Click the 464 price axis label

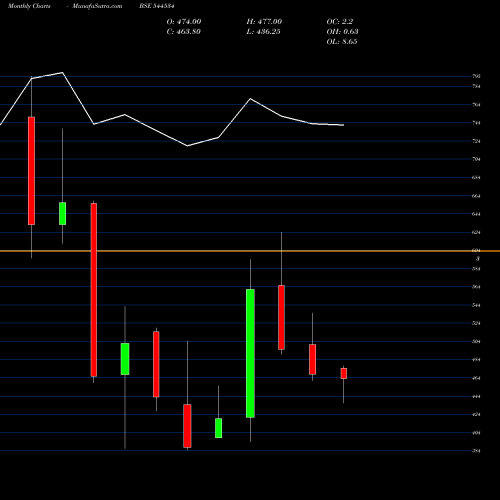476,378
